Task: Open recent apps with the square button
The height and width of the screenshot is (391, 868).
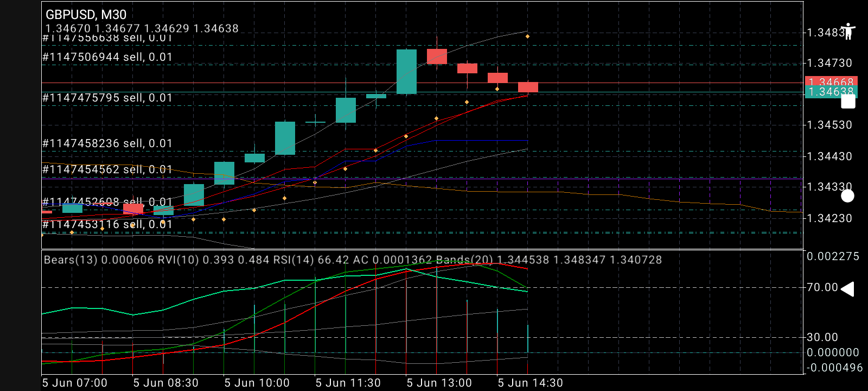Action: pyautogui.click(x=848, y=102)
